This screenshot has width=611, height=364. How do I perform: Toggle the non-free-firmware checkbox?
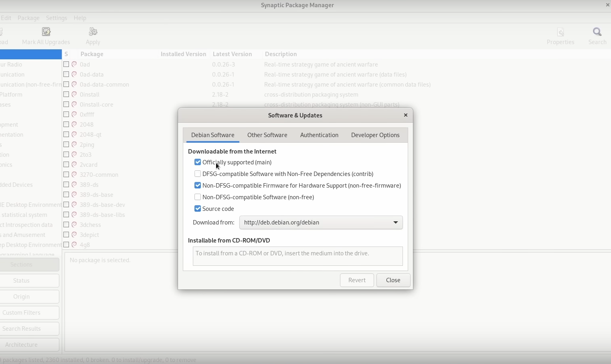pos(198,186)
